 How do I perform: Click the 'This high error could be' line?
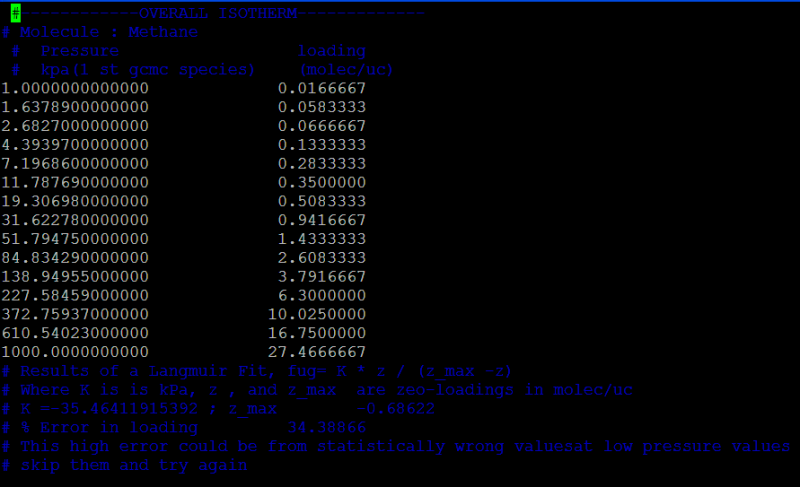coord(396,447)
